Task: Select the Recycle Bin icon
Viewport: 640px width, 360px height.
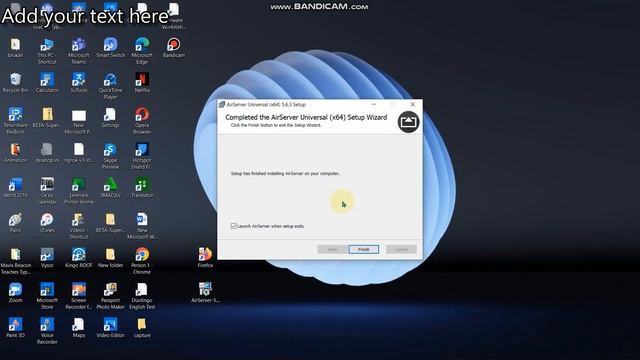Action: [x=15, y=83]
